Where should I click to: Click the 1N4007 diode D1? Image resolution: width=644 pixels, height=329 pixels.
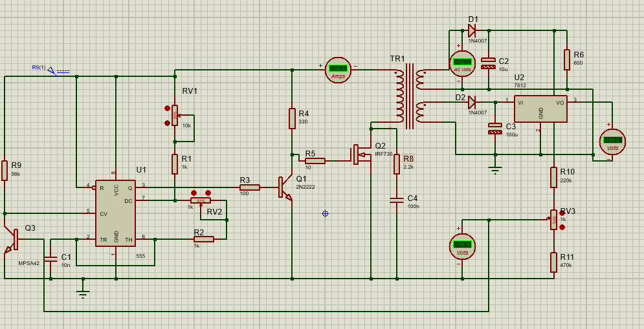click(471, 30)
